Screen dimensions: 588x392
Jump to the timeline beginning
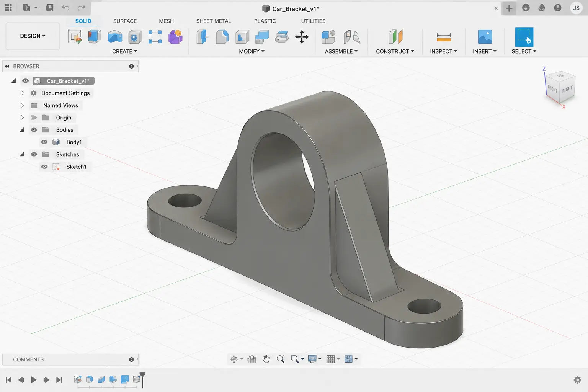[x=8, y=380]
